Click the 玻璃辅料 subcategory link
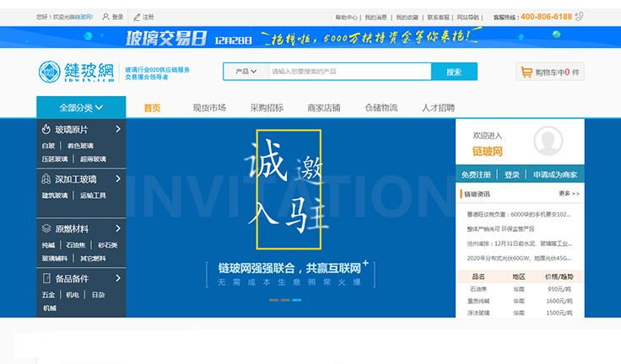Image resolution: width=621 pixels, height=364 pixels. pyautogui.click(x=55, y=259)
